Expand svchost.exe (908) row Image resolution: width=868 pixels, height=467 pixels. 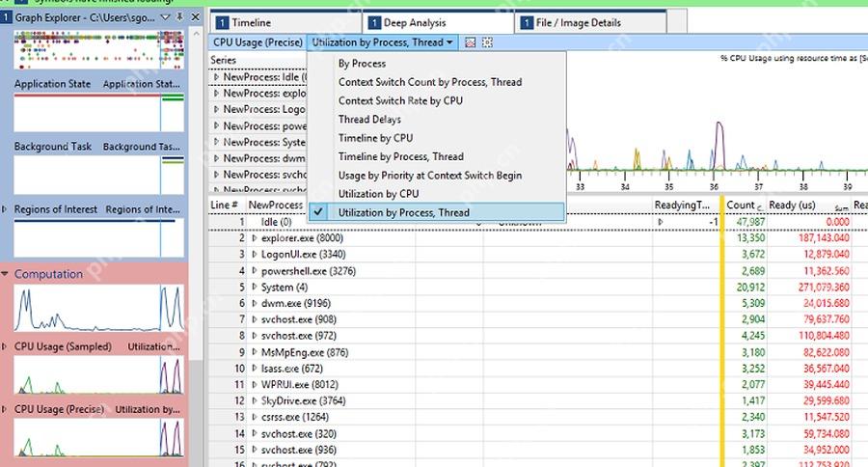point(254,319)
